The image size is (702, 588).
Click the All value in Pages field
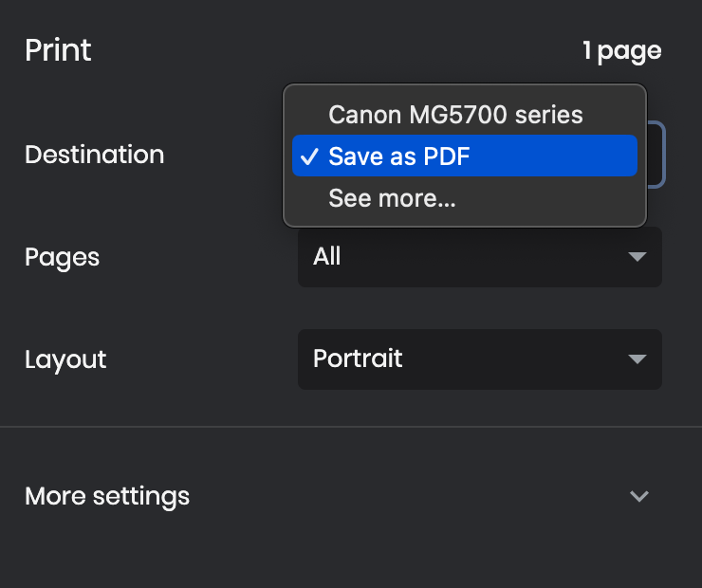click(x=327, y=256)
